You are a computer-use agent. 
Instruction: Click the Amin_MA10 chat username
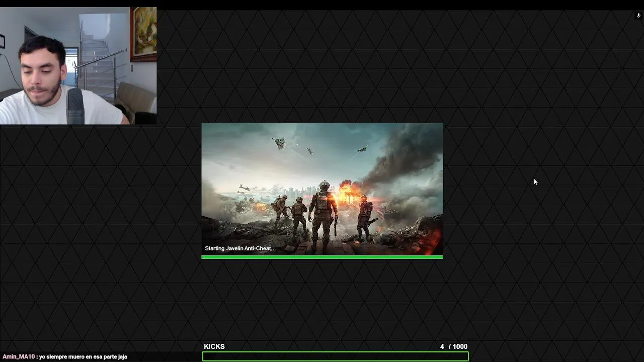pos(19,356)
